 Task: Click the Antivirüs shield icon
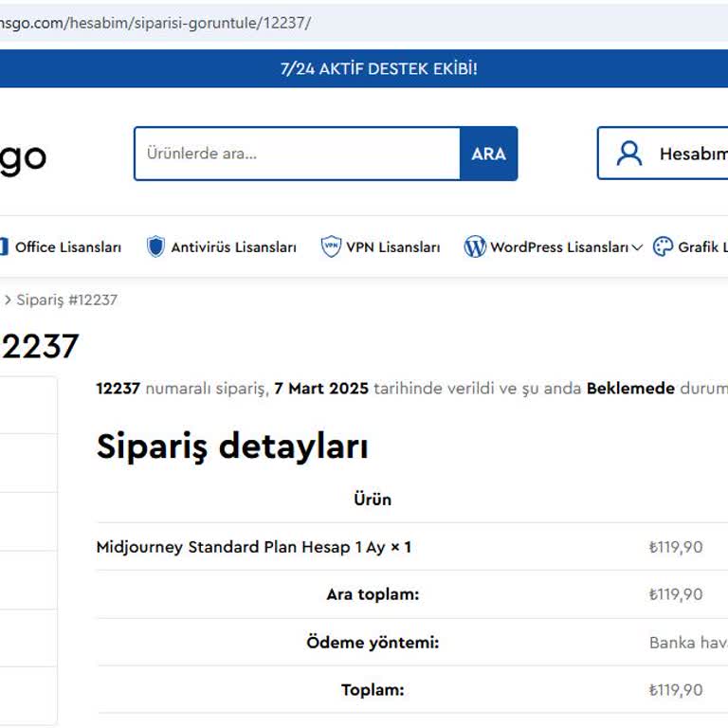[155, 246]
